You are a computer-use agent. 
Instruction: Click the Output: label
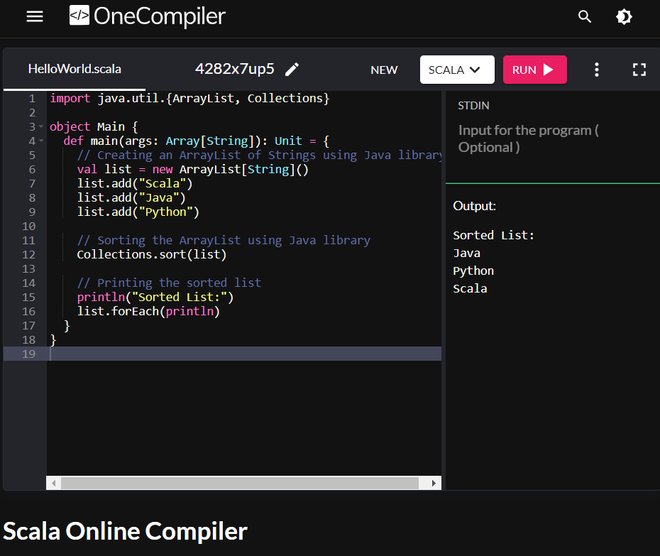(x=474, y=206)
